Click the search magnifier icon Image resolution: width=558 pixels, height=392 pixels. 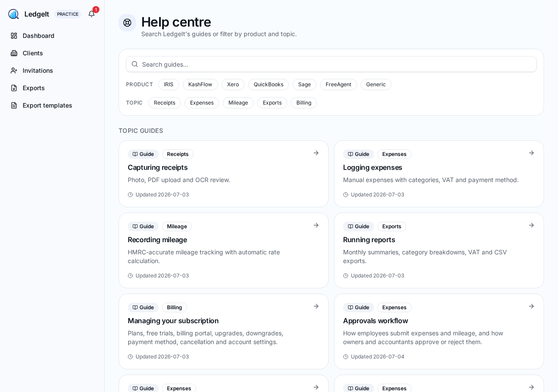tap(135, 64)
